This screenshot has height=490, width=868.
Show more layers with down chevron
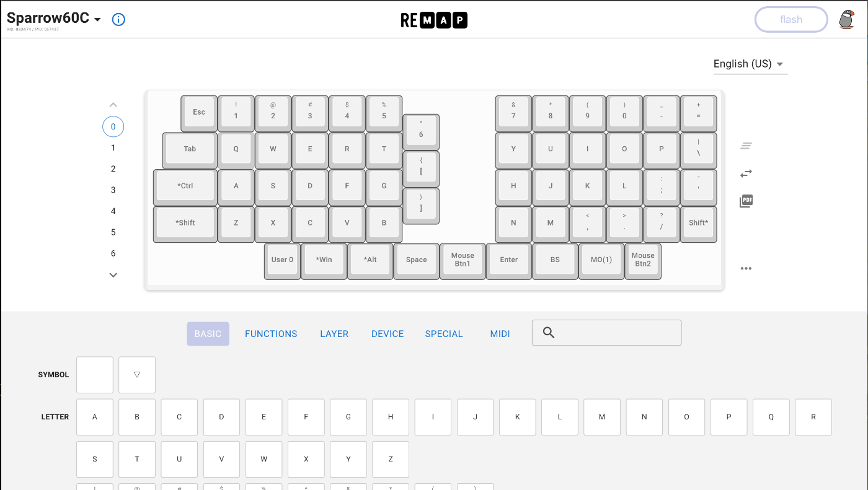[113, 274]
